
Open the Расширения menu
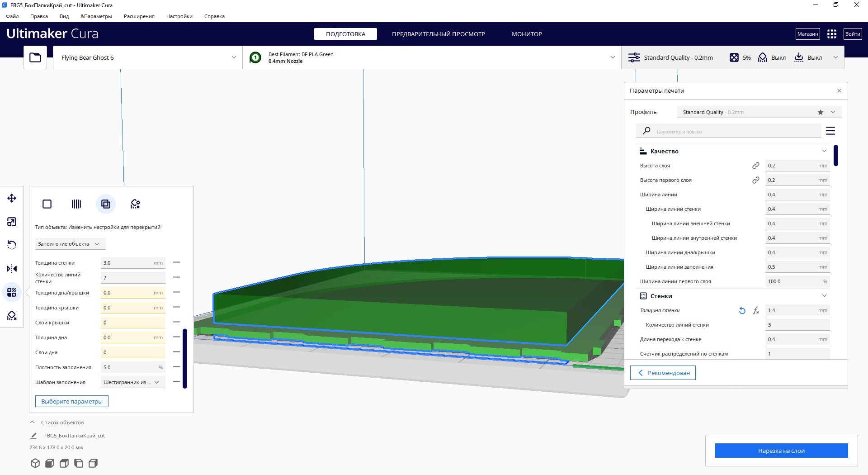click(x=139, y=16)
